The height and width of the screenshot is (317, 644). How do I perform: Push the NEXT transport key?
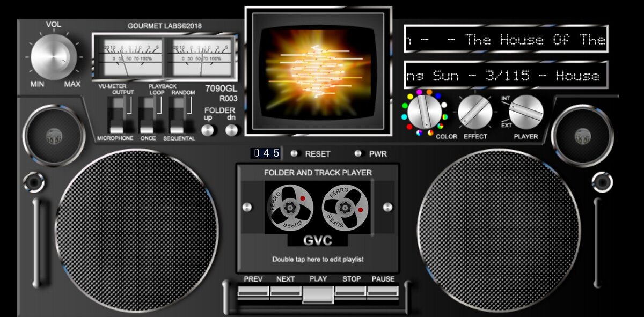point(286,291)
